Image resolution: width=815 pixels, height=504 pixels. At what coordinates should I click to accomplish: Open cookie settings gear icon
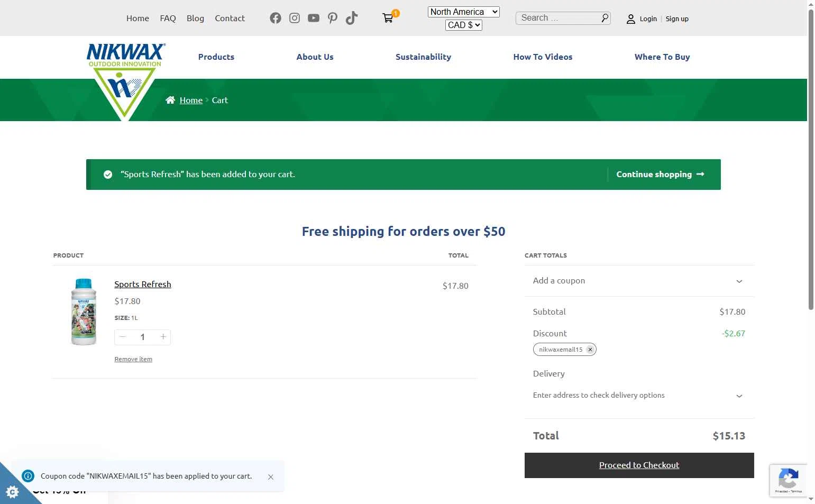(12, 491)
